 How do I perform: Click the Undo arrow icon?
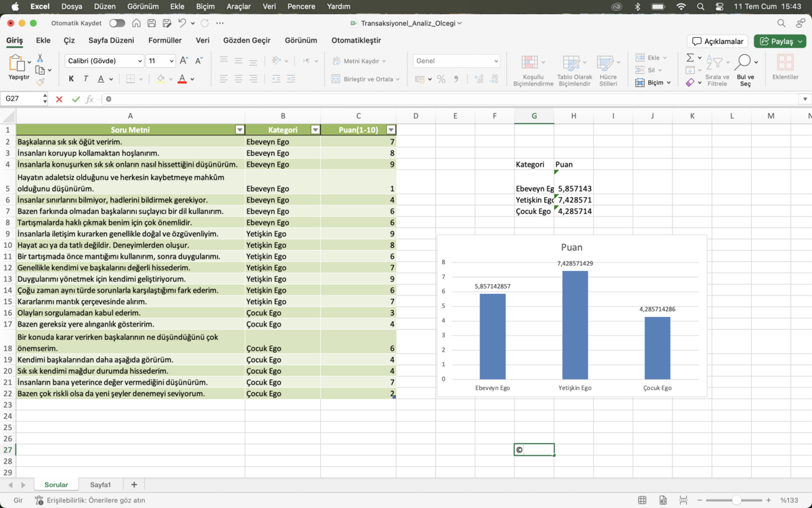point(182,23)
